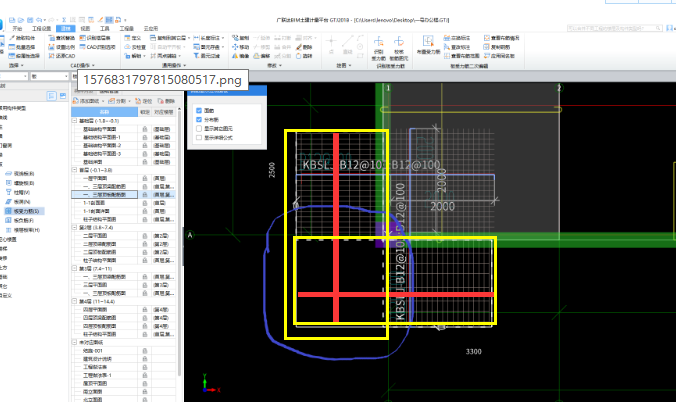Click the 分割 split button in drawing list
The height and width of the screenshot is (402, 676).
point(119,101)
